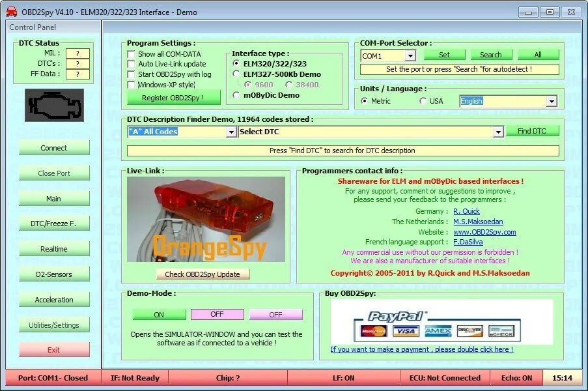
Task: Click the FF Data status value field
Action: pyautogui.click(x=77, y=74)
